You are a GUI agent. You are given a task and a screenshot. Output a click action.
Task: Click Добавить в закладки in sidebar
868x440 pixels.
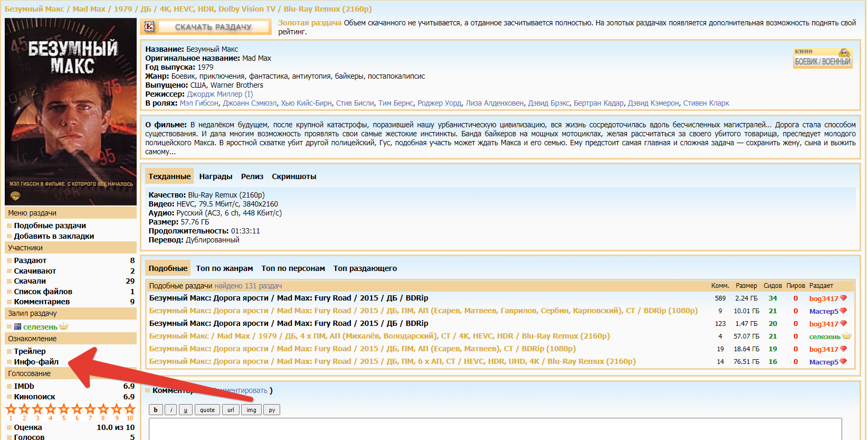54,236
